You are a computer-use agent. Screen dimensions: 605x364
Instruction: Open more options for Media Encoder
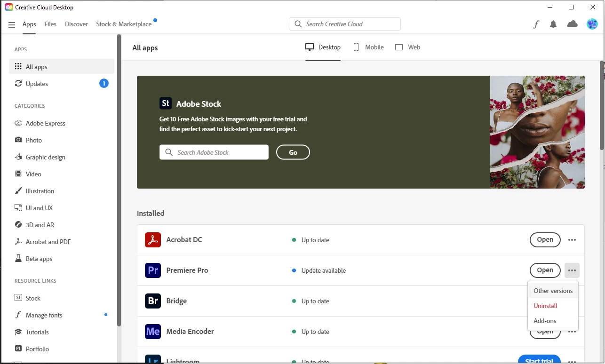pyautogui.click(x=572, y=332)
